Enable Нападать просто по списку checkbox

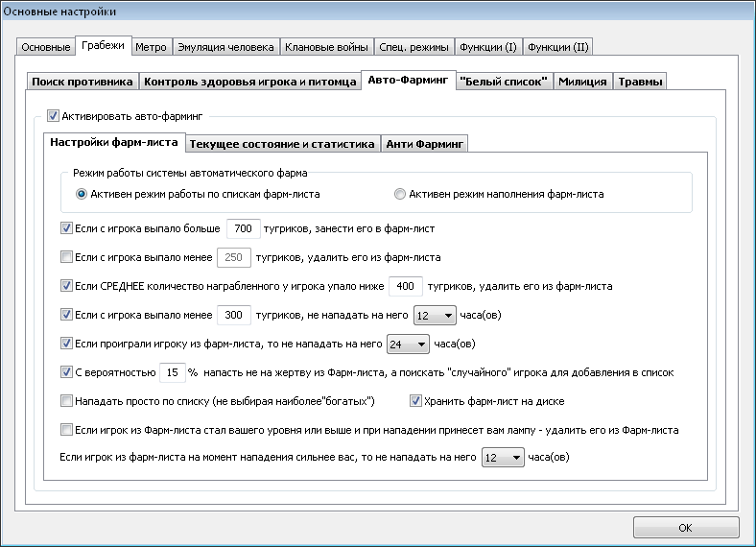66,401
